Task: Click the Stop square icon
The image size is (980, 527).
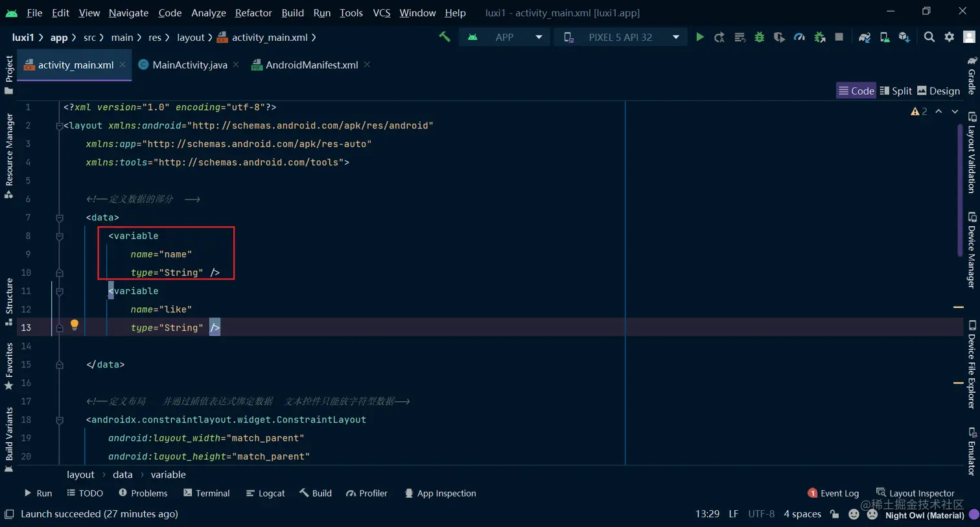Action: [x=839, y=37]
